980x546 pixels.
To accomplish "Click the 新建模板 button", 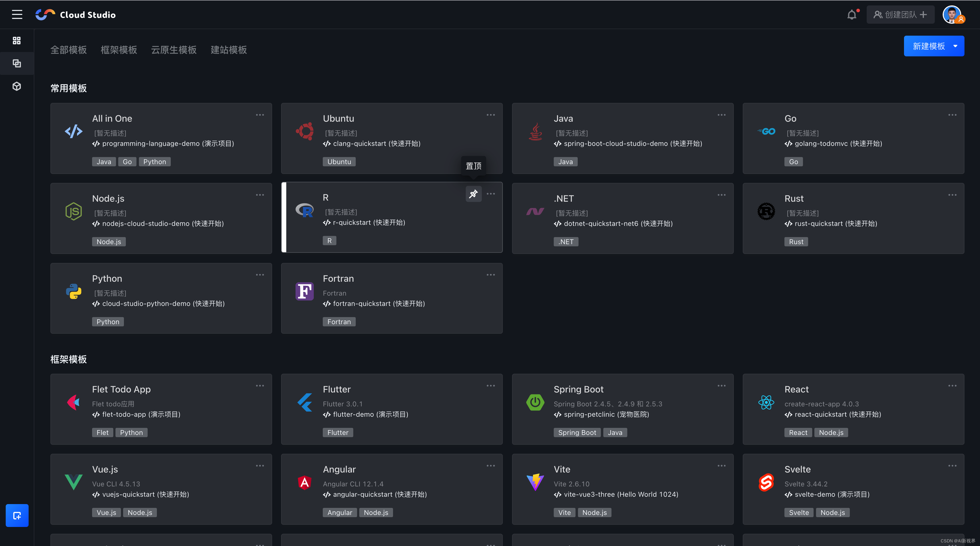I will (928, 46).
